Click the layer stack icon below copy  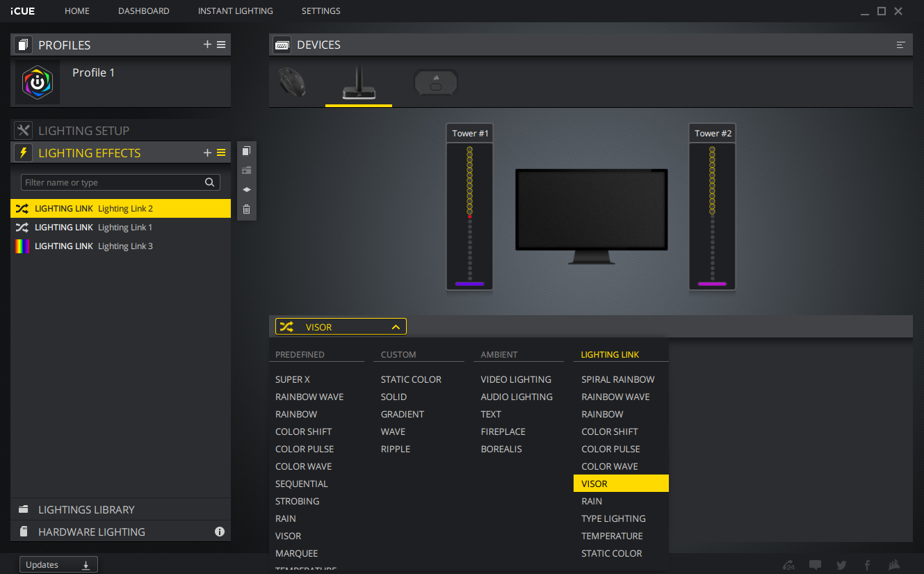coord(246,170)
